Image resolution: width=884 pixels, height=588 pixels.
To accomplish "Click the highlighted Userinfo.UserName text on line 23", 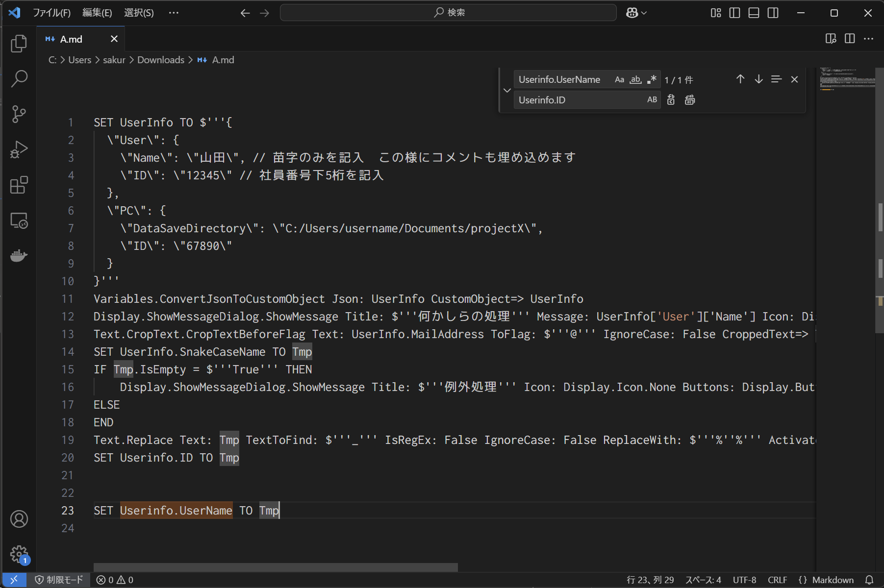I will [x=176, y=511].
